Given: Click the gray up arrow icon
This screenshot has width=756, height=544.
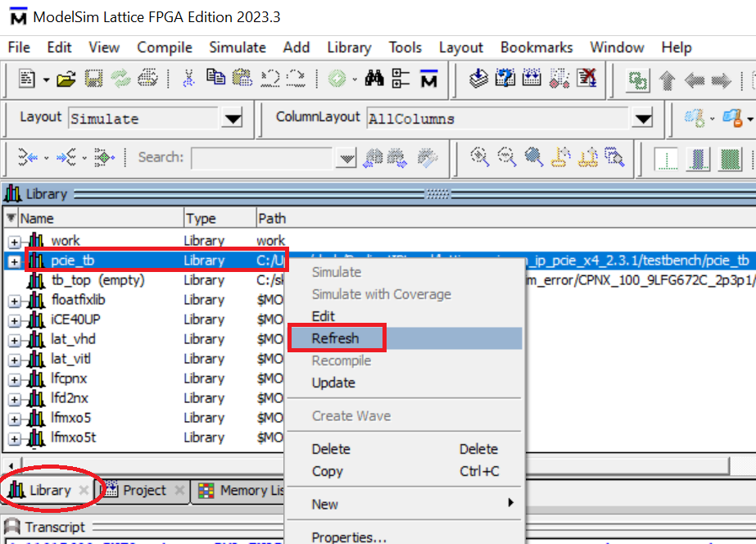Looking at the screenshot, I should [668, 81].
